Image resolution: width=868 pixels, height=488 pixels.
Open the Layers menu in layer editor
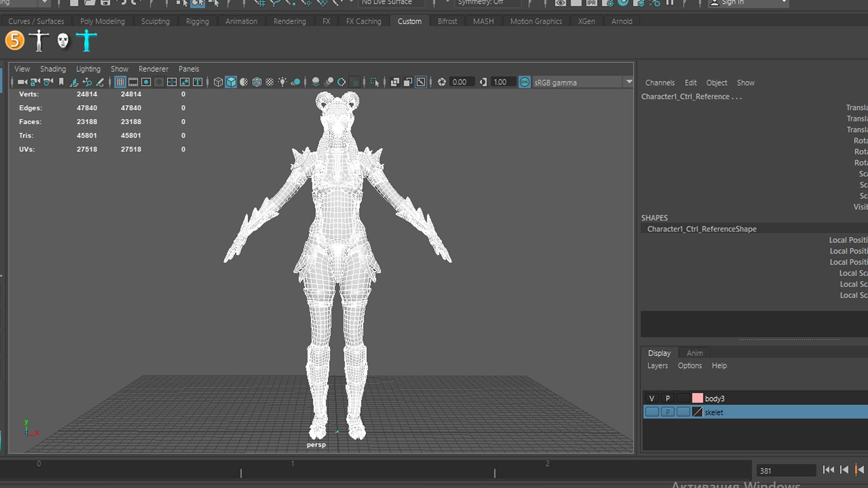(657, 366)
